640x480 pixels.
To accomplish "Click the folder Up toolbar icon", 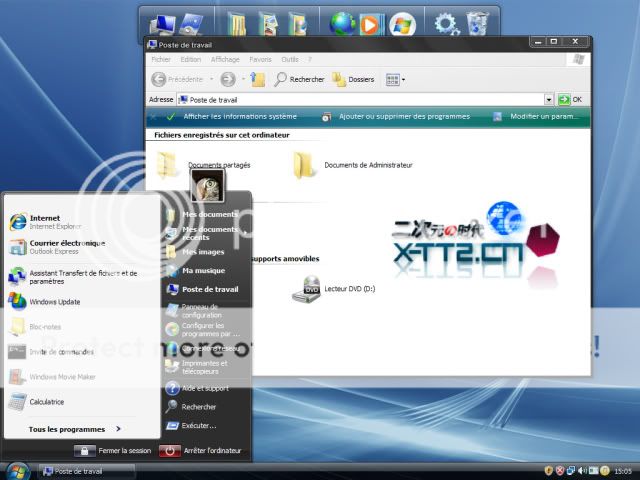I will 258,79.
